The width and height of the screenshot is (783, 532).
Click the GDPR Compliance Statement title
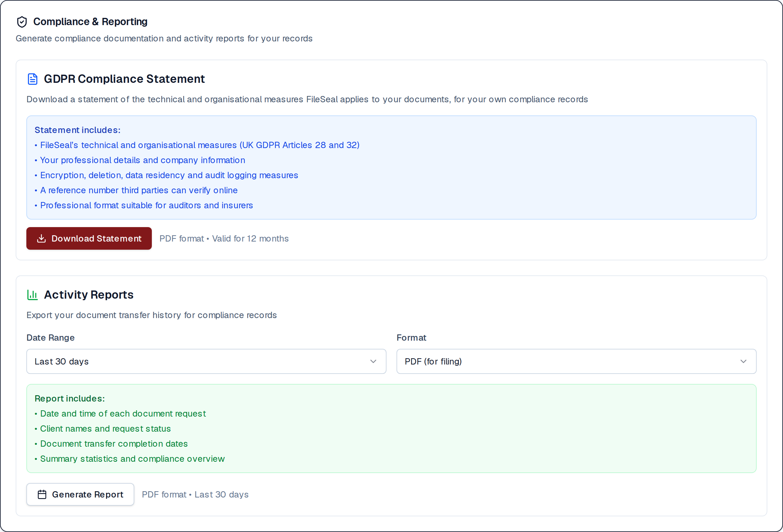coord(124,79)
